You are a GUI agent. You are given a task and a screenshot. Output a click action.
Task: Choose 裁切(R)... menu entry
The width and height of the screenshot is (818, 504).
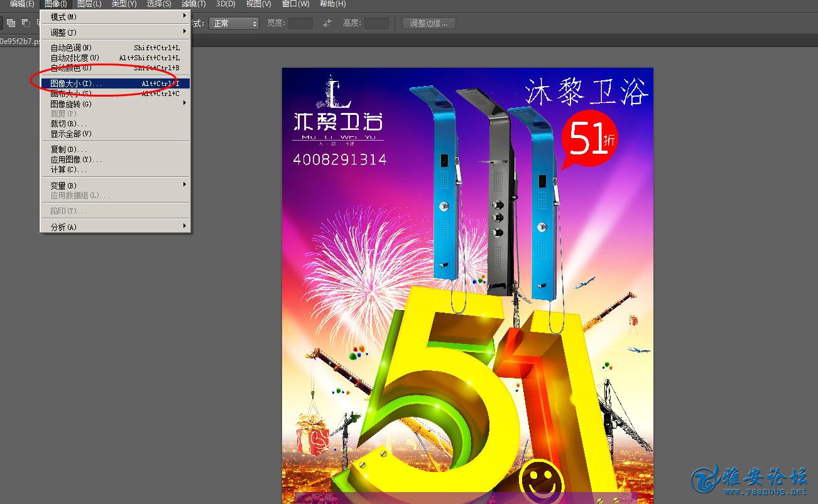click(x=116, y=124)
